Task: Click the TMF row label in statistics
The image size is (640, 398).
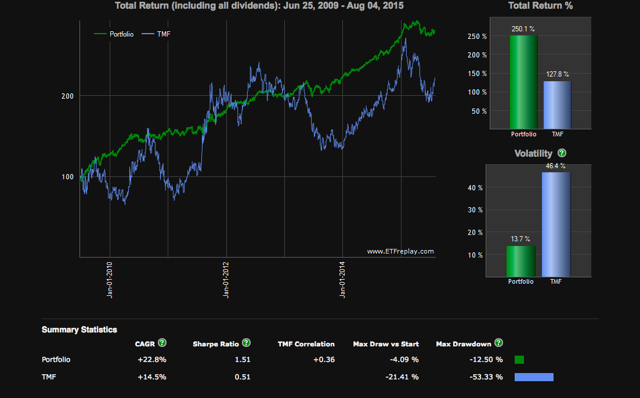Action: coord(49,377)
